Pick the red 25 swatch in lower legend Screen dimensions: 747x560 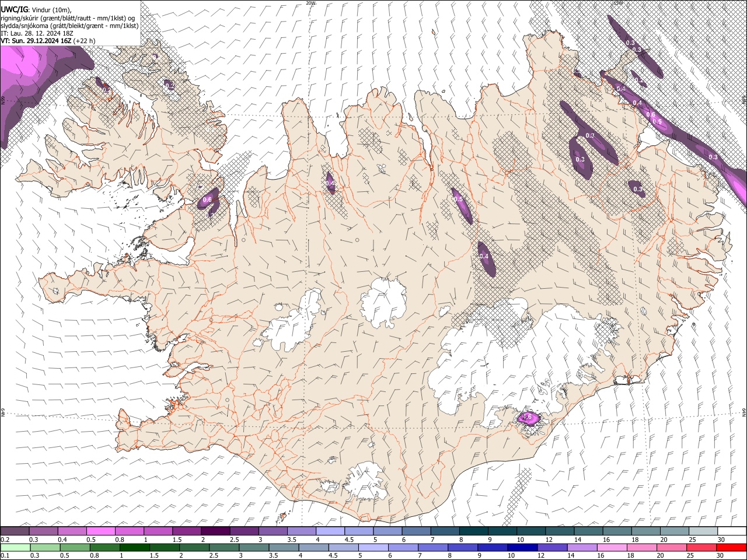(x=701, y=548)
